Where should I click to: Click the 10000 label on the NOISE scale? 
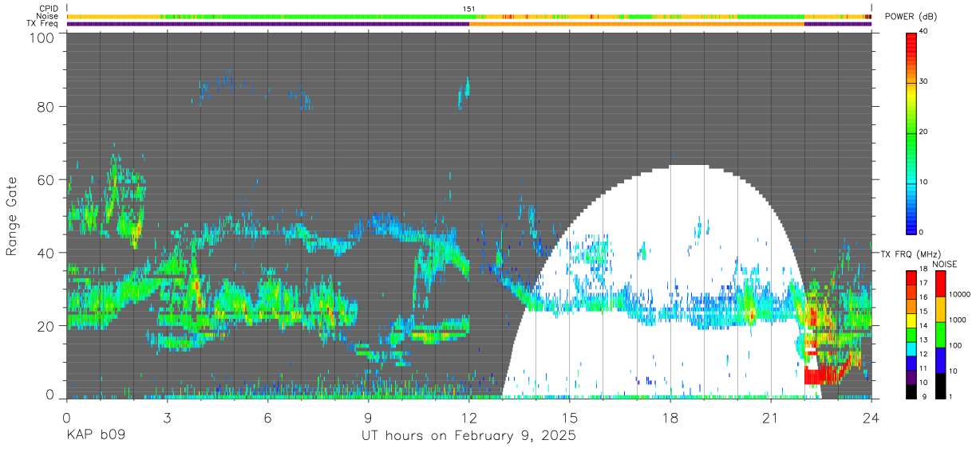[x=960, y=294]
